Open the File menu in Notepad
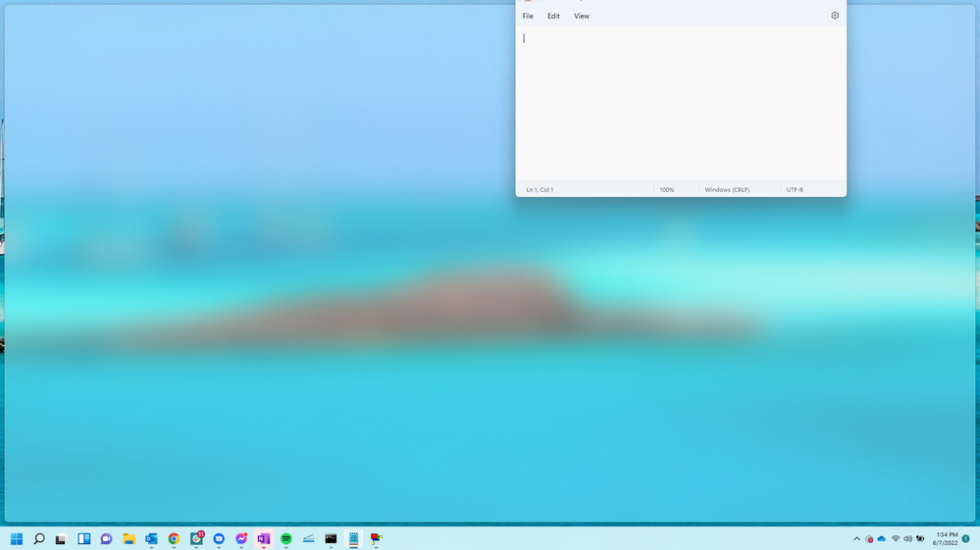This screenshot has height=550, width=980. point(528,17)
